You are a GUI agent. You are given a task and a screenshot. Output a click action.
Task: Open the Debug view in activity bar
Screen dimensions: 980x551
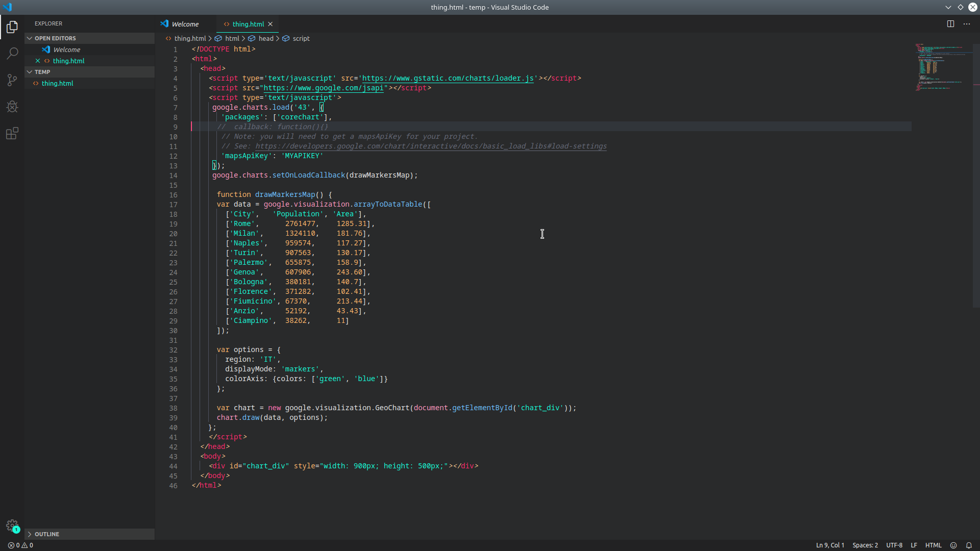12,107
